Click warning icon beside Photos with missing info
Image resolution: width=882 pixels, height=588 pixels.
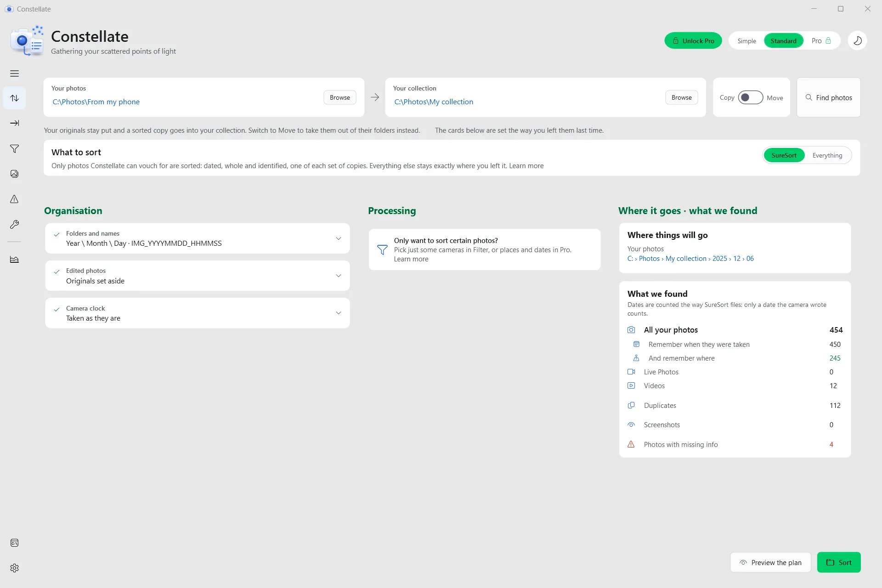tap(631, 444)
